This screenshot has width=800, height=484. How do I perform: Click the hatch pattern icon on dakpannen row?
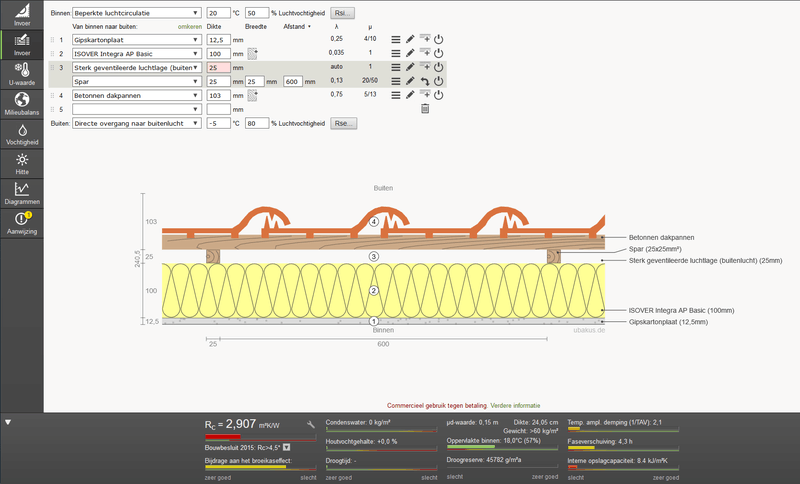(253, 95)
